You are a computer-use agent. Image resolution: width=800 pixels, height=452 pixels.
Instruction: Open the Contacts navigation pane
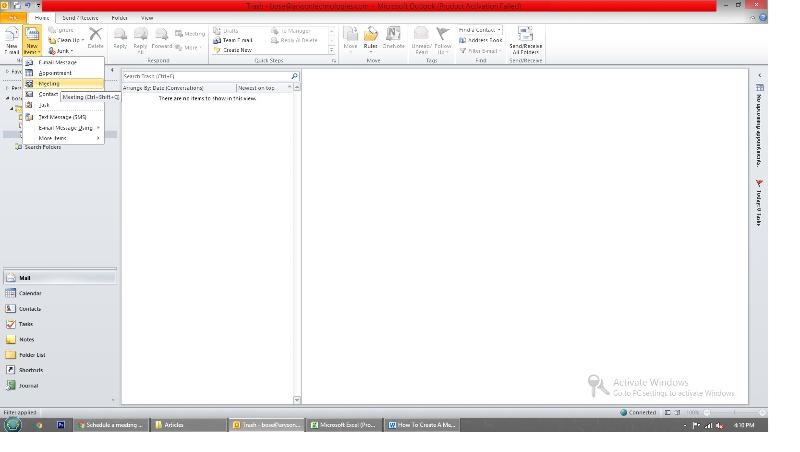pyautogui.click(x=60, y=309)
